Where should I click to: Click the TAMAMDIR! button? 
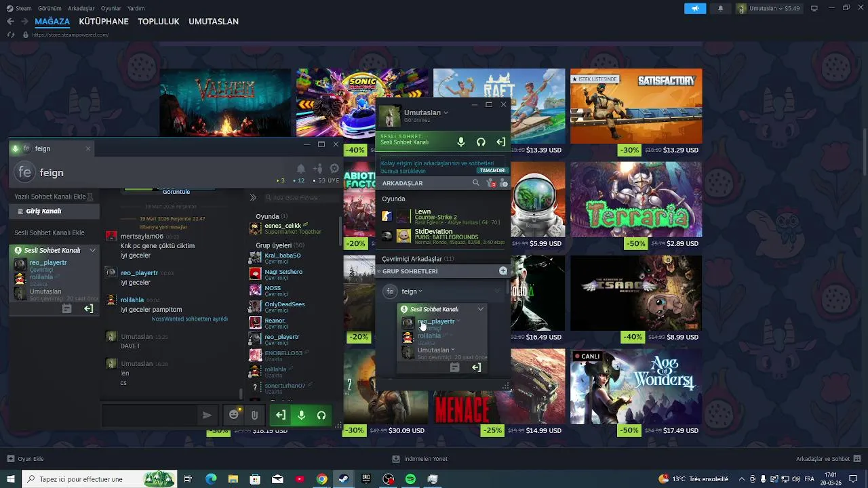click(x=492, y=170)
